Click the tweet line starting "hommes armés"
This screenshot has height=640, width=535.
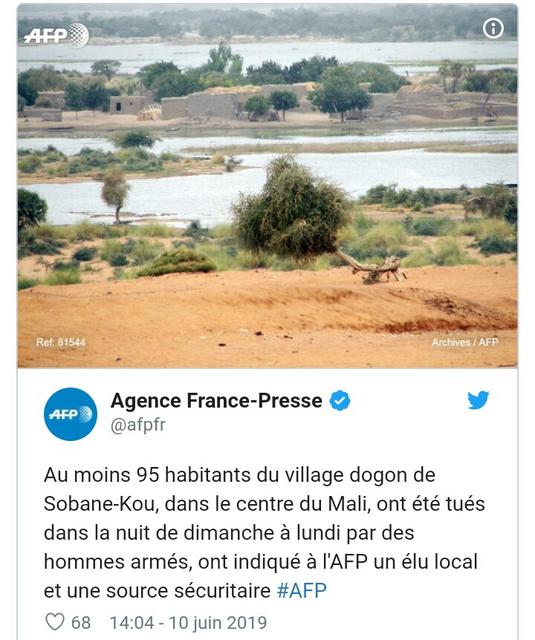pyautogui.click(x=260, y=562)
